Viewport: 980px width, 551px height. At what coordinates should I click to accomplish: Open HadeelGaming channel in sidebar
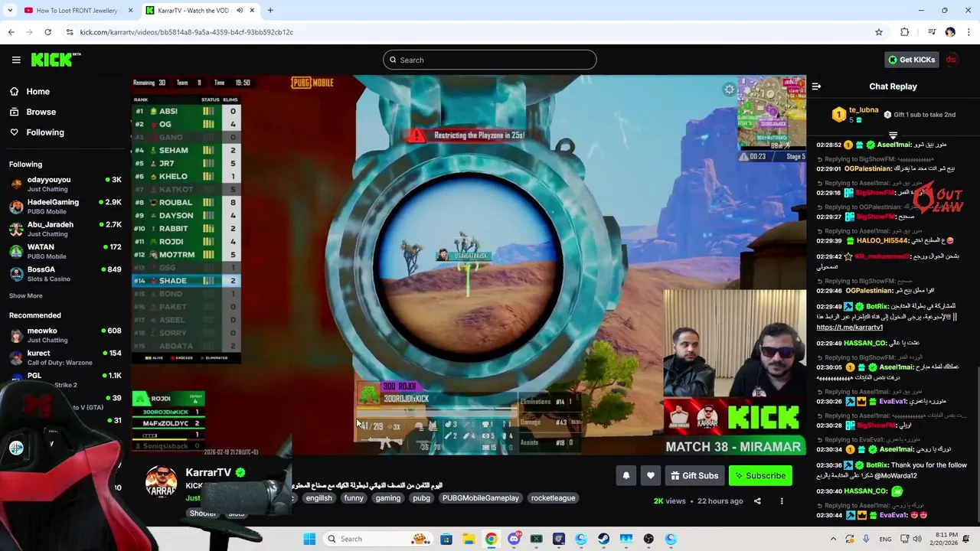(65, 207)
